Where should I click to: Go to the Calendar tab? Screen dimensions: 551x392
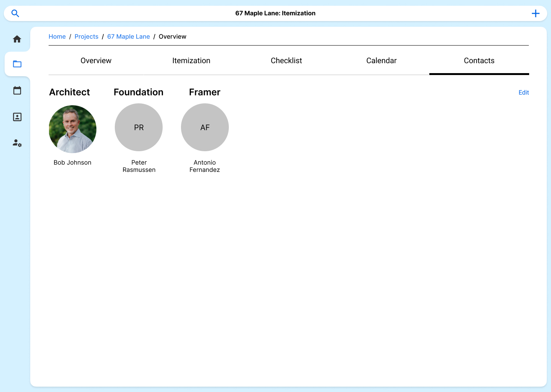(381, 60)
